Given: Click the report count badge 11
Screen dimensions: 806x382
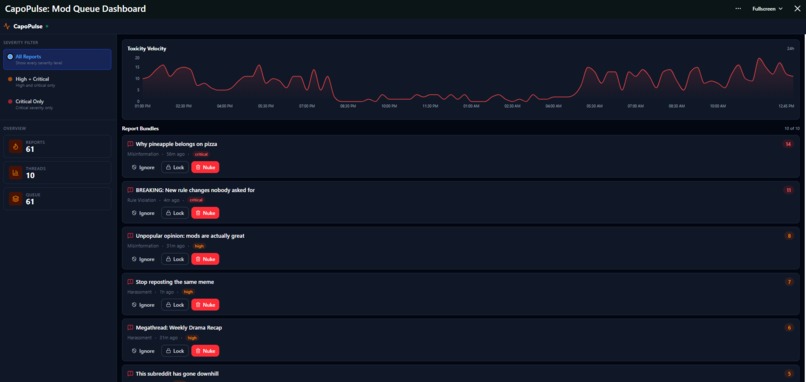Looking at the screenshot, I should point(788,190).
